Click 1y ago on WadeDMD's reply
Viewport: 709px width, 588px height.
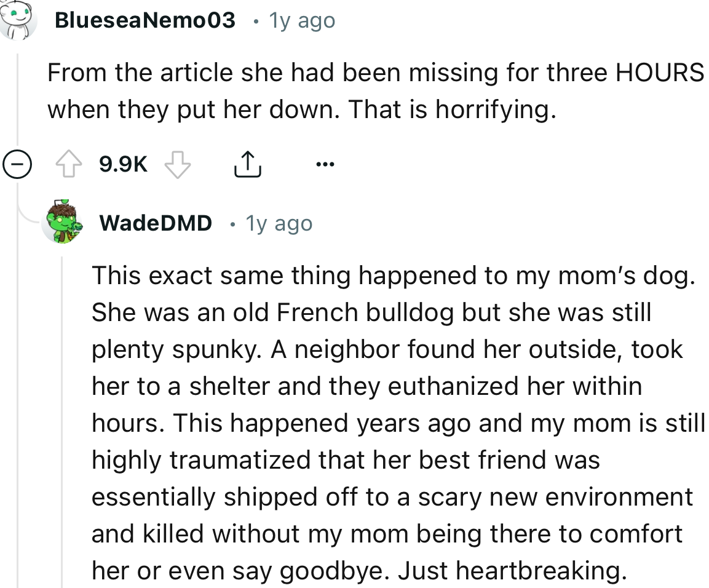[x=279, y=223]
